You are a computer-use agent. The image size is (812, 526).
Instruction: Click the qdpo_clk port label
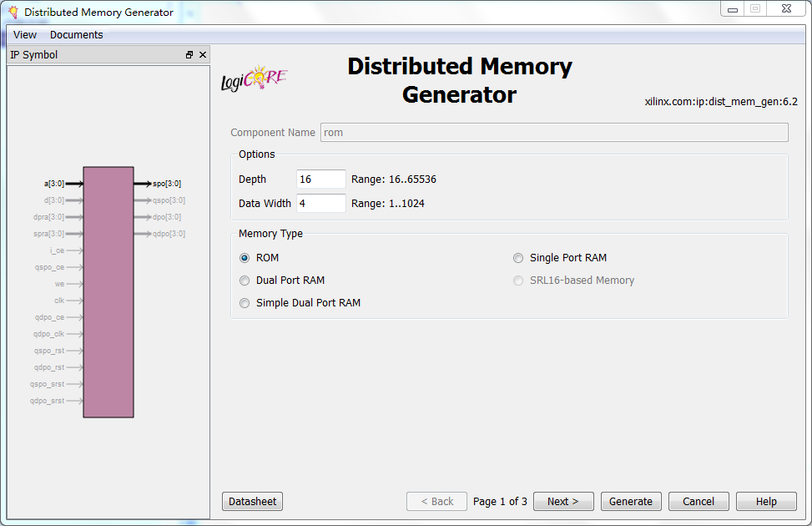(x=48, y=334)
